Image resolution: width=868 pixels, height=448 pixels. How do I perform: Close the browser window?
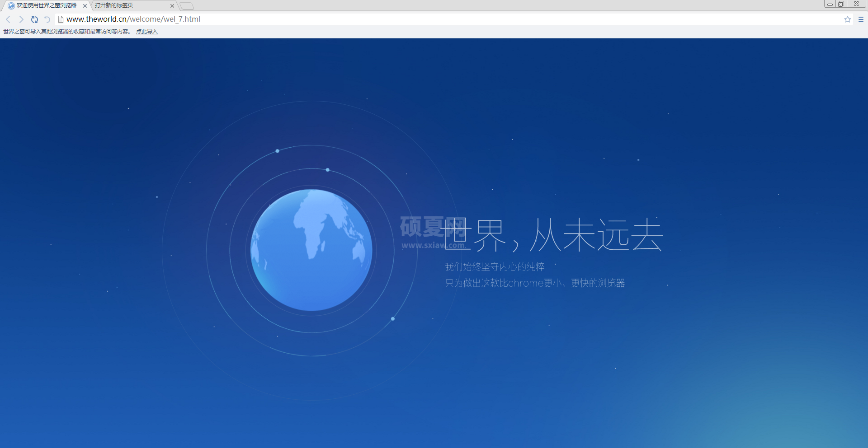click(x=856, y=4)
